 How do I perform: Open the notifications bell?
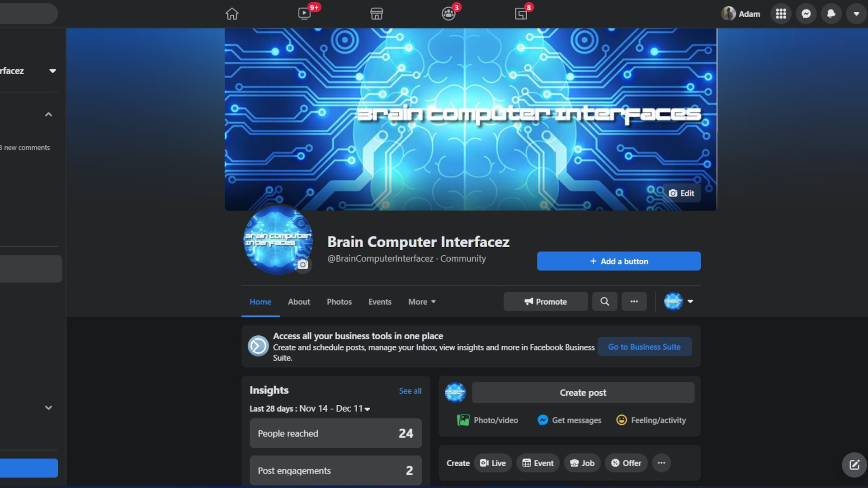831,14
